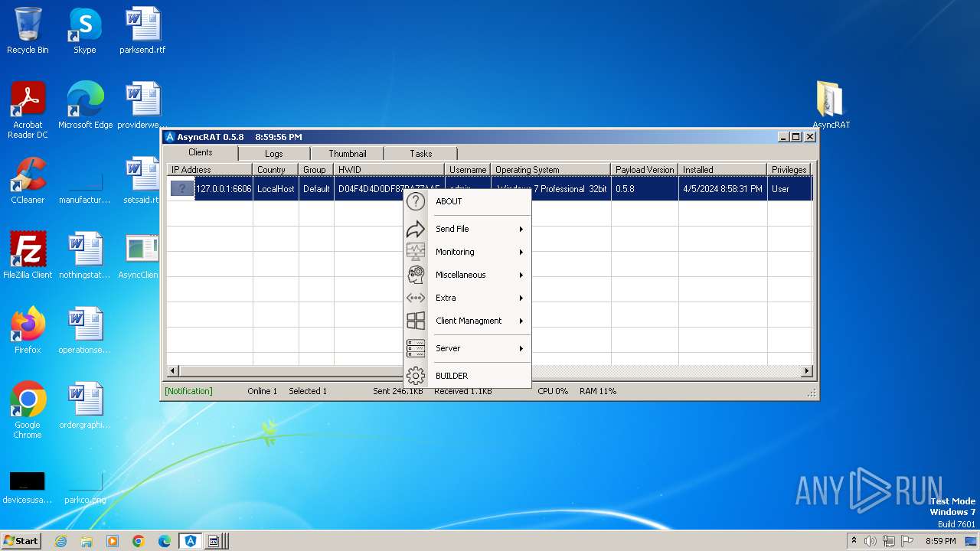Sort by Privileges column header
The height and width of the screenshot is (551, 980).
point(789,170)
